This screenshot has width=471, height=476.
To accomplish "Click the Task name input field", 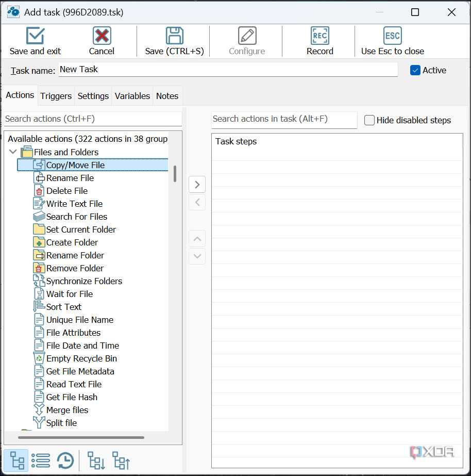I will click(x=228, y=70).
